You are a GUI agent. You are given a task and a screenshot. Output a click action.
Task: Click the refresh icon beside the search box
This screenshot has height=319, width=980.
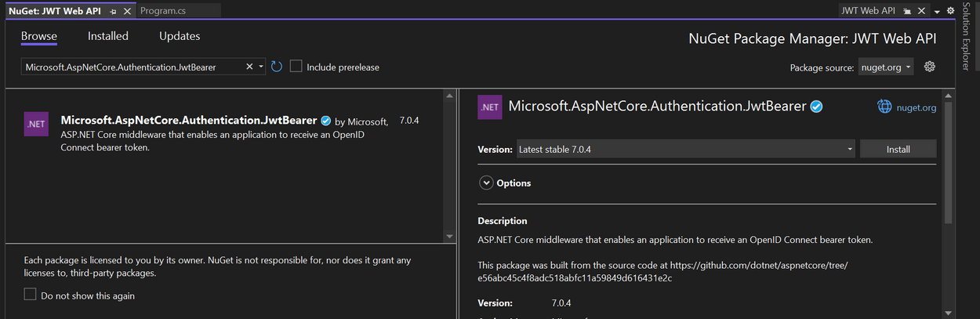click(x=277, y=67)
